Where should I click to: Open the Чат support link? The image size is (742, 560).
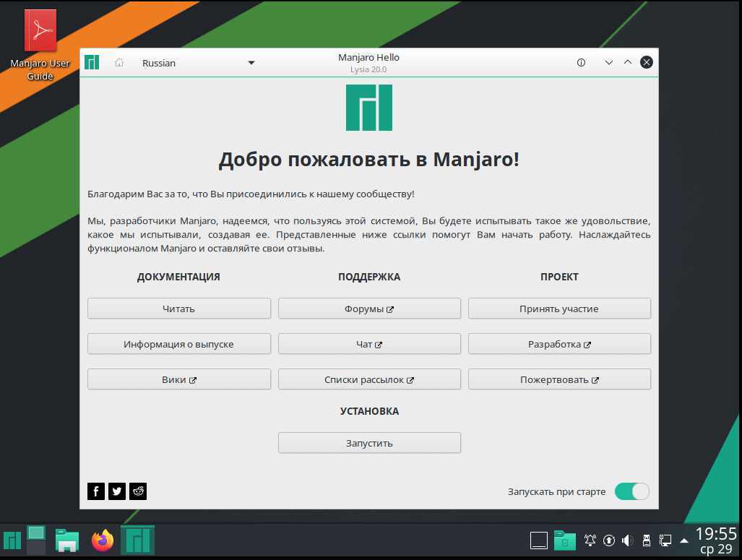pos(369,344)
